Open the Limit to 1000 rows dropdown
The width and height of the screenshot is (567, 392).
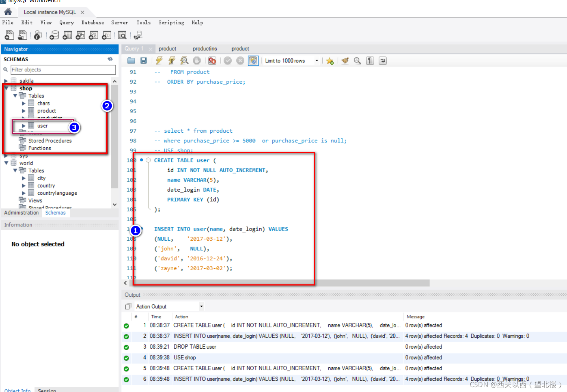[317, 61]
